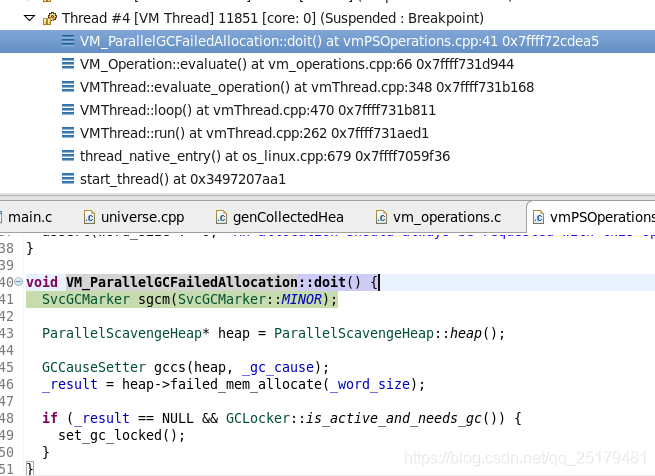Click line number 46 in the gutter
Screen dimensions: 655x476
[7, 384]
